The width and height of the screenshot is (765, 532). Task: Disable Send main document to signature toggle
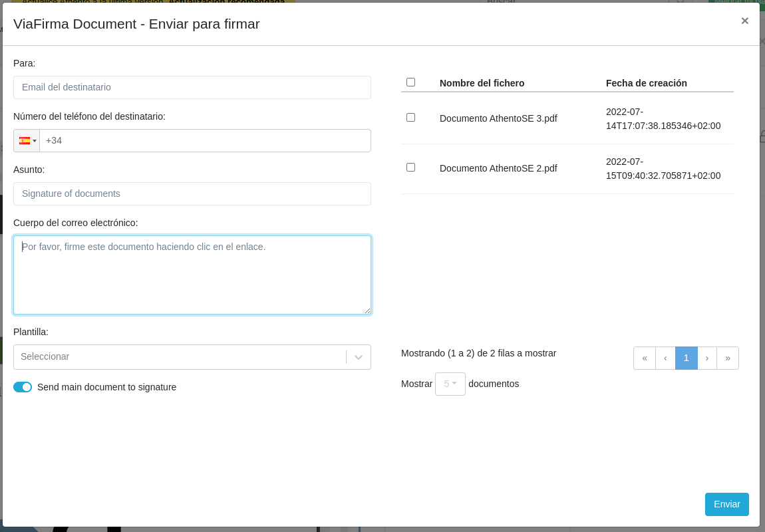point(23,387)
